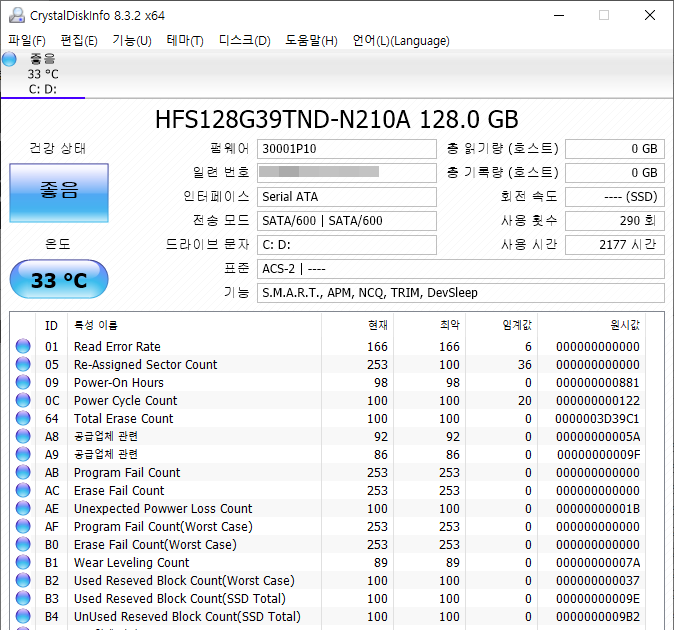
Task: Click the interface field Serial ATA
Action: coord(346,197)
